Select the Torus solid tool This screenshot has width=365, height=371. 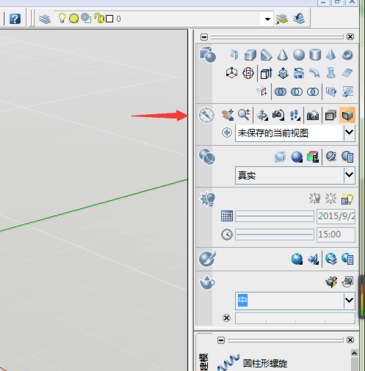347,55
